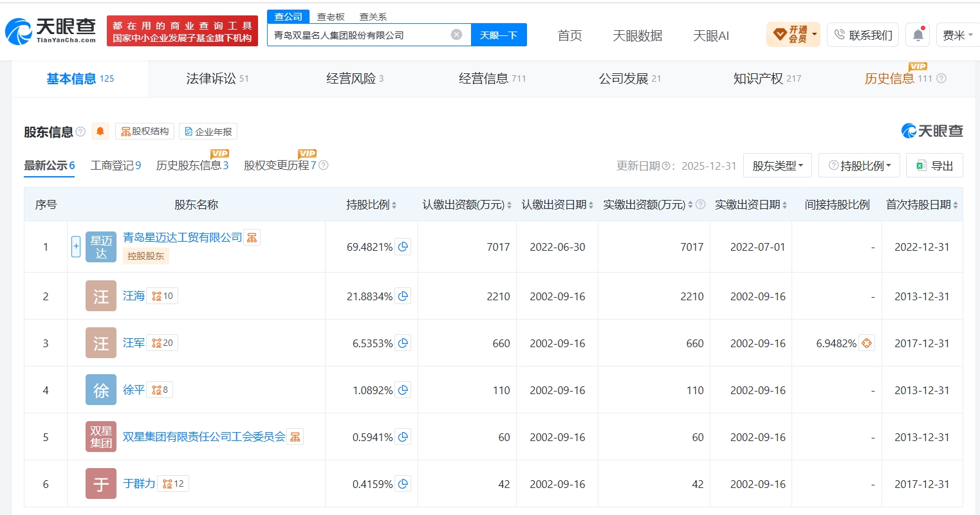Screen dimensions: 980x515
Task: Open indirect holding path icon for 6.9482%
Action: [867, 343]
